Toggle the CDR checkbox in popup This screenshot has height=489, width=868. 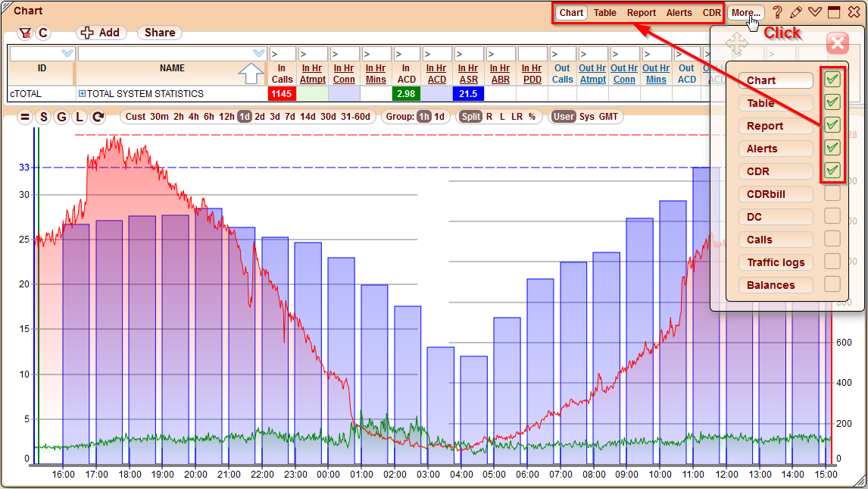coord(832,171)
